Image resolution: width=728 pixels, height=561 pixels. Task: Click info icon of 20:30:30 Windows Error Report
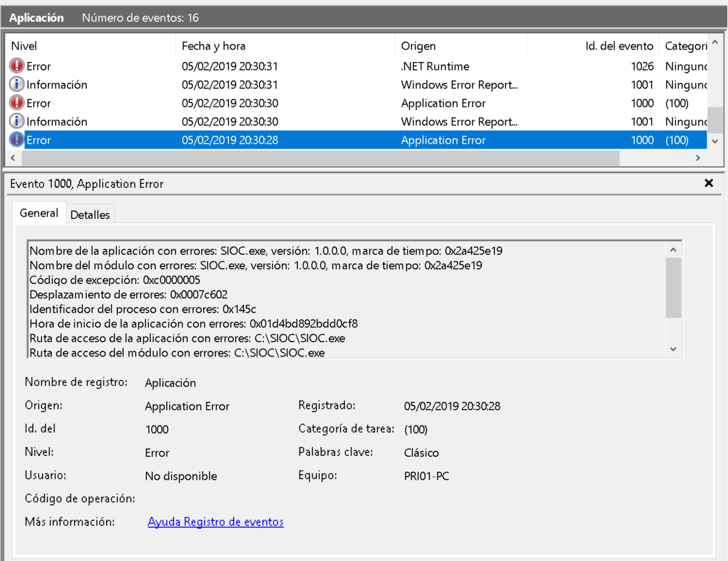point(17,122)
